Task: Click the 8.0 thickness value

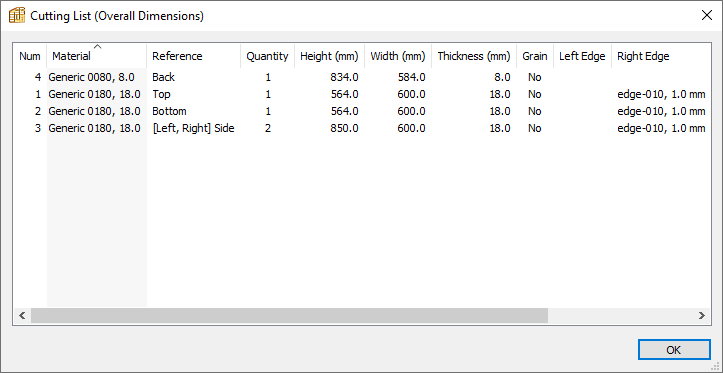Action: pos(503,77)
